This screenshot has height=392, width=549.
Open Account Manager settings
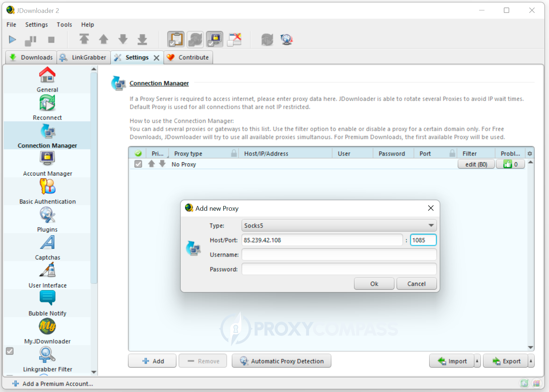pos(47,164)
